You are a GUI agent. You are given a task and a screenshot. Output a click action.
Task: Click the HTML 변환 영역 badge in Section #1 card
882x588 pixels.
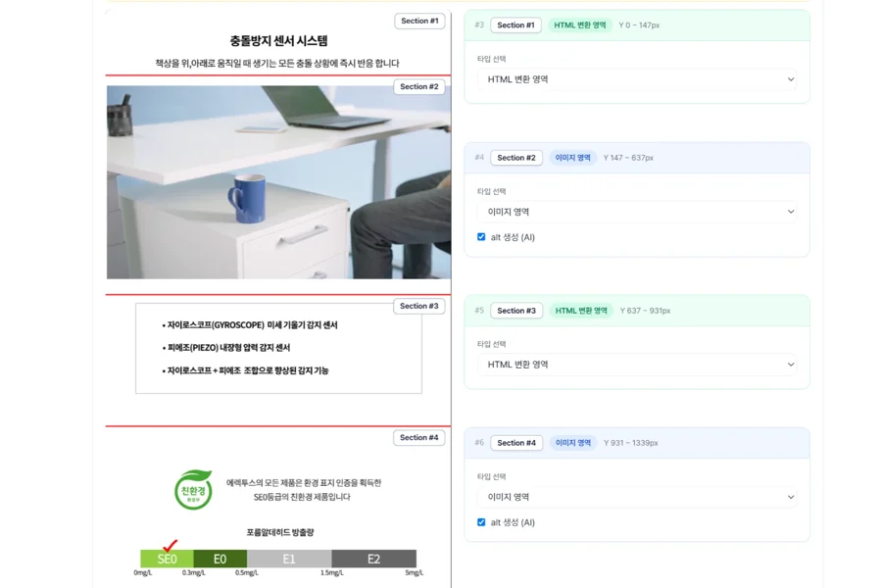(x=580, y=25)
